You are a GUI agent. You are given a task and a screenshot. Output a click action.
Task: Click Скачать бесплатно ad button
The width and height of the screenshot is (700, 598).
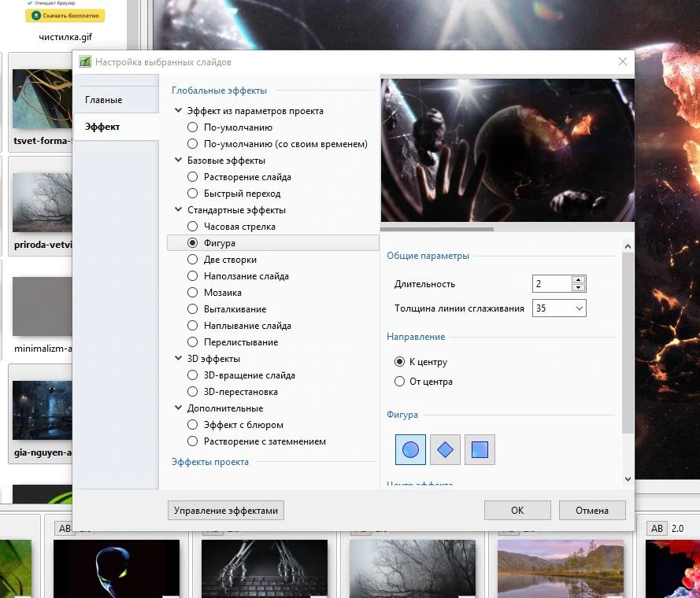click(65, 16)
